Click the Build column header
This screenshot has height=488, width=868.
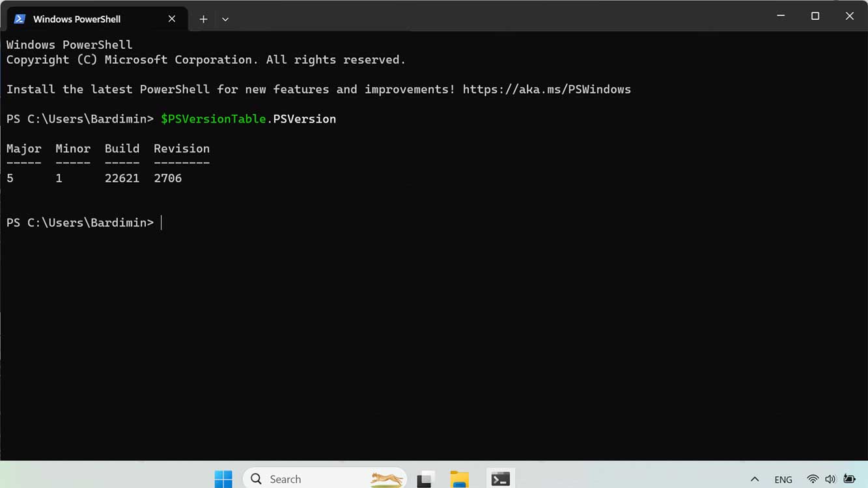click(122, 148)
